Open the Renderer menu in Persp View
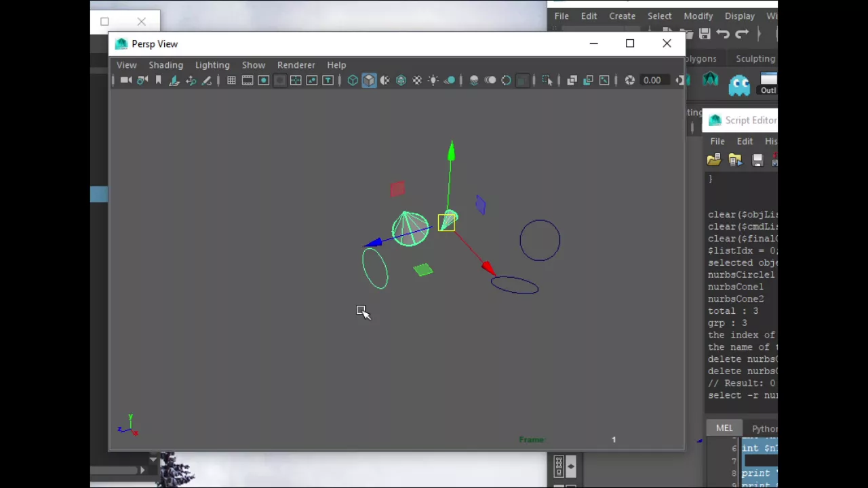This screenshot has height=488, width=868. pos(296,65)
